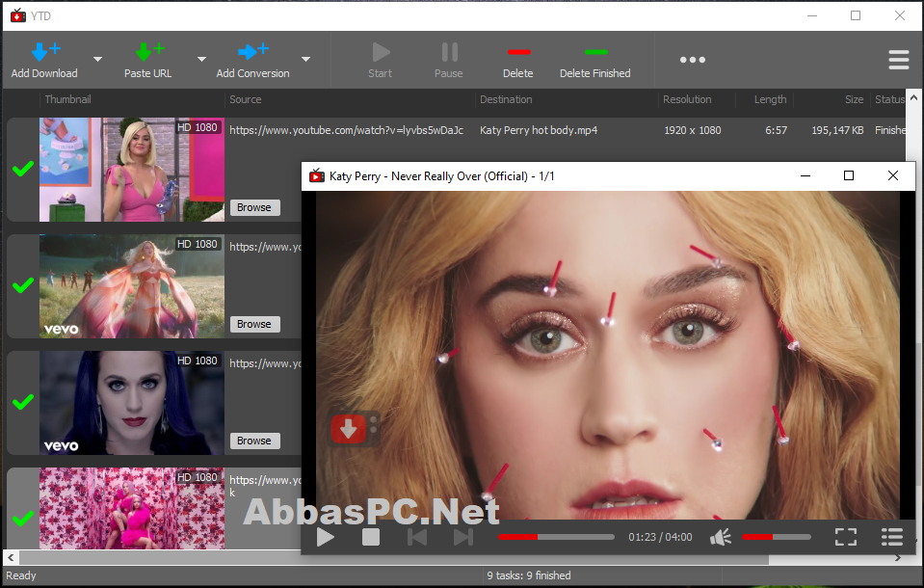Viewport: 924px width, 588px height.
Task: Skip to previous track in the player
Action: [417, 537]
